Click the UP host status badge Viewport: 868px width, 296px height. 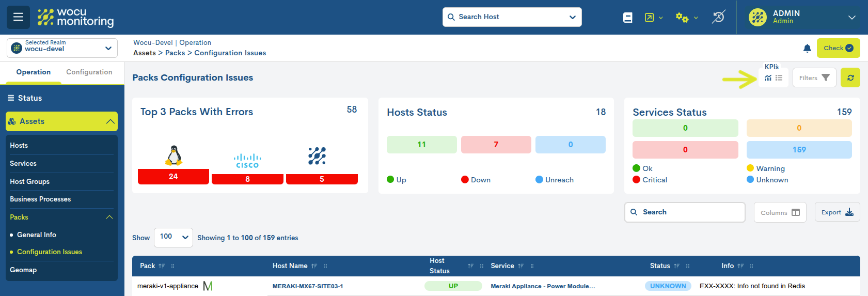(453, 286)
